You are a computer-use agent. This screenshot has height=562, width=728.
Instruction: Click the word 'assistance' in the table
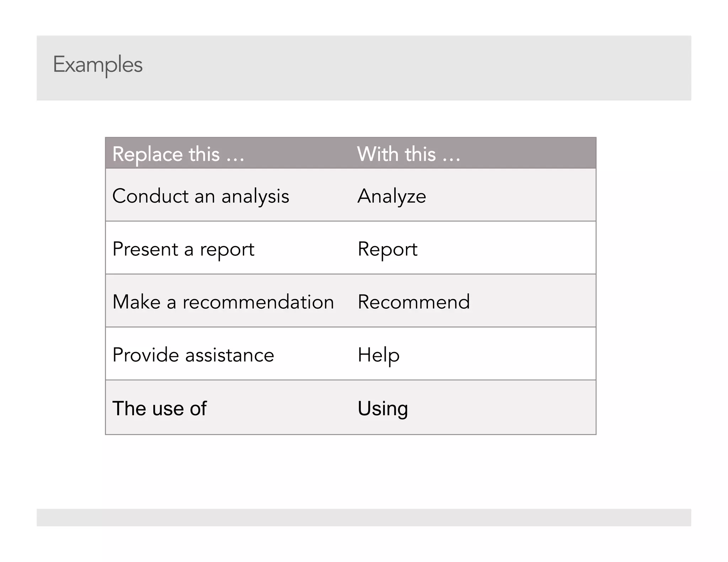coord(230,355)
